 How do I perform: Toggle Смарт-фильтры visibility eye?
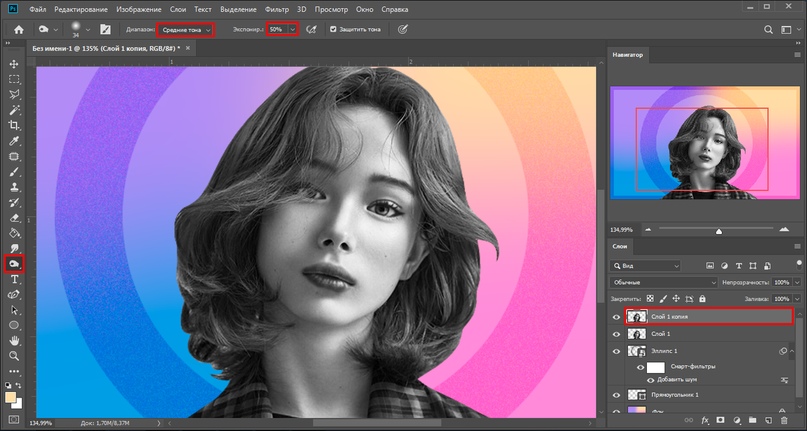(x=640, y=367)
